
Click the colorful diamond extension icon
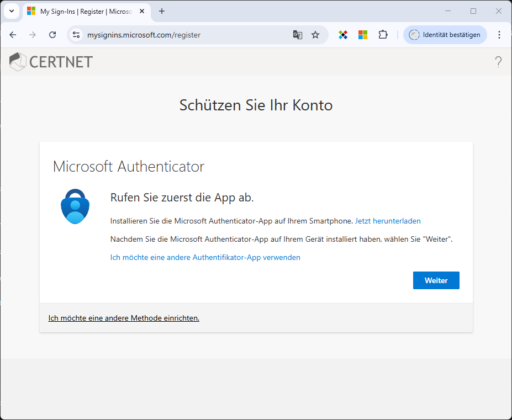pos(343,35)
